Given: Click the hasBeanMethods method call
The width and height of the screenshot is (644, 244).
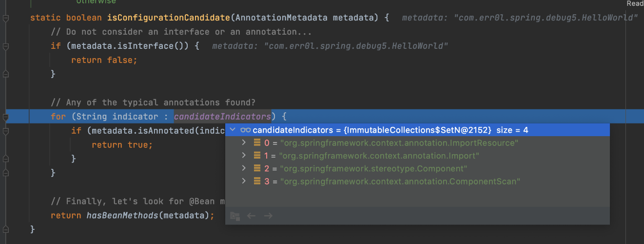Looking at the screenshot, I should coord(122,215).
